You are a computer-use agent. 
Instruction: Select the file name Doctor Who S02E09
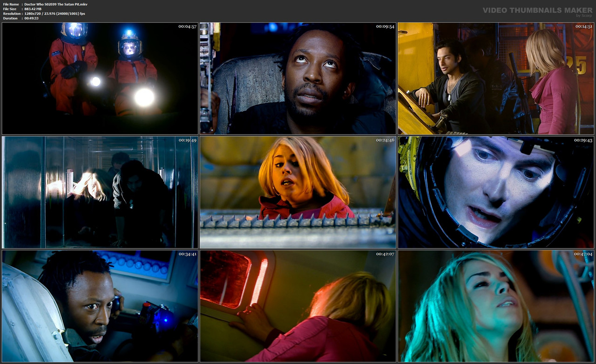point(57,4)
